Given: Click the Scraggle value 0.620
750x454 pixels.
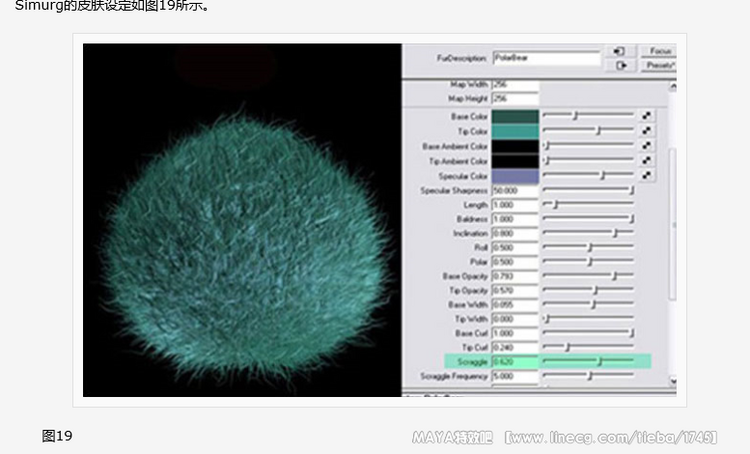Looking at the screenshot, I should [x=515, y=362].
